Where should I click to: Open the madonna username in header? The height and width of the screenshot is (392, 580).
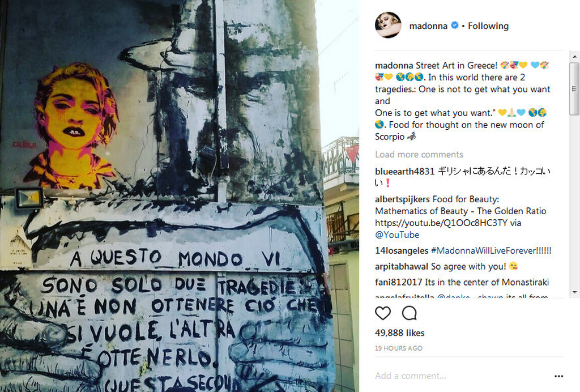(428, 26)
